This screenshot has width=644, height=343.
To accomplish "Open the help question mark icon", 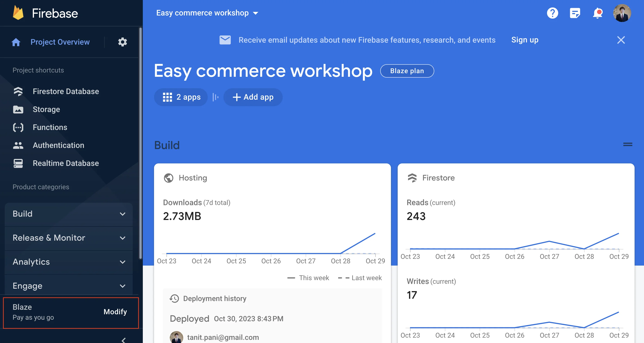I will pyautogui.click(x=552, y=13).
